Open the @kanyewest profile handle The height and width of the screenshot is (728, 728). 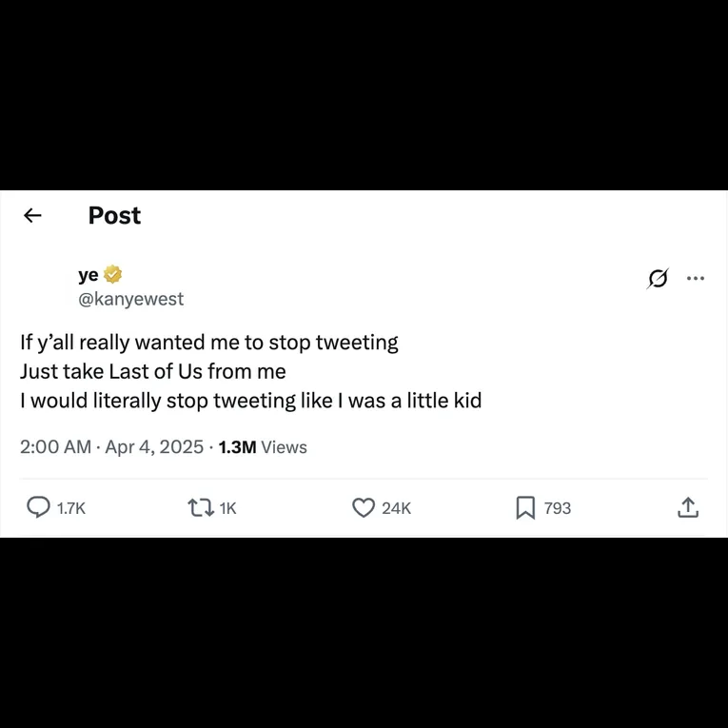pos(130,299)
